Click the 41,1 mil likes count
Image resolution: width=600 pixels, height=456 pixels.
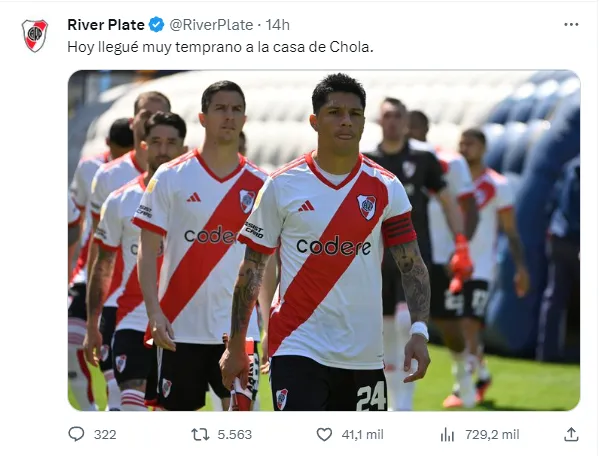click(362, 435)
